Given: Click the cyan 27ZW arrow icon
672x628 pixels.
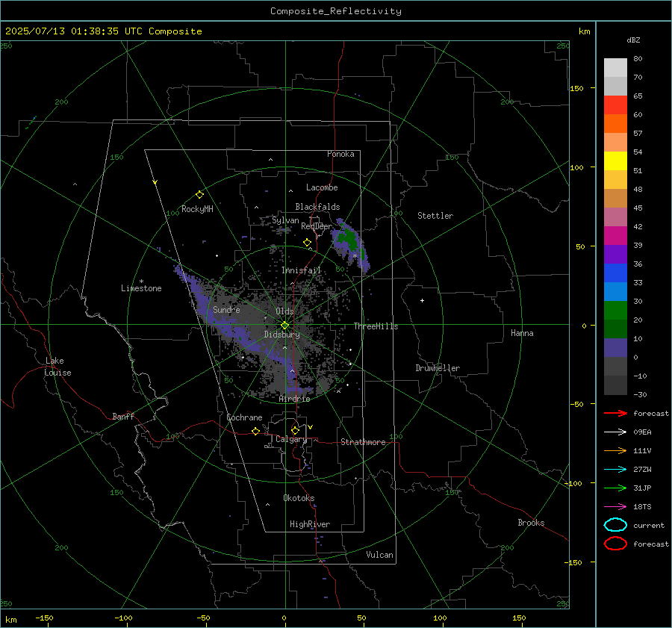Looking at the screenshot, I should pyautogui.click(x=615, y=470).
